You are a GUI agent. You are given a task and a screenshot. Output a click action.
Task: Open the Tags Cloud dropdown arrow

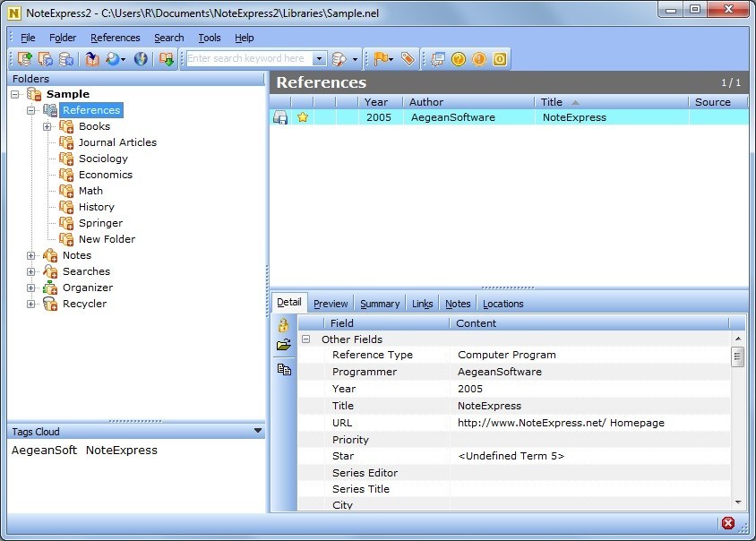pos(258,431)
